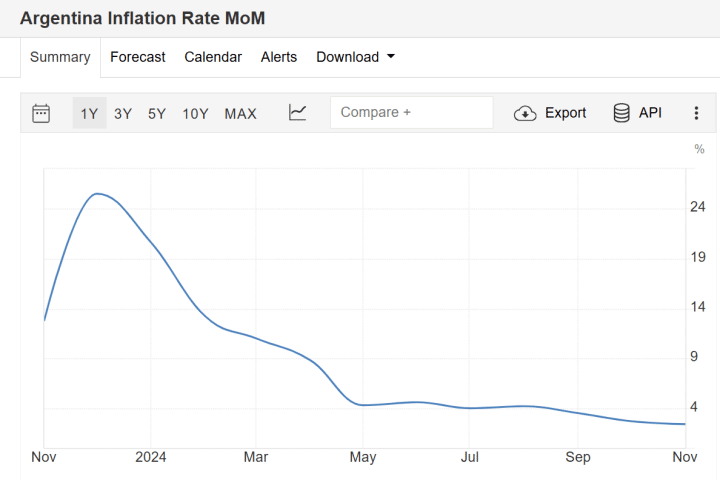Go to the Calendar tab

pyautogui.click(x=213, y=57)
